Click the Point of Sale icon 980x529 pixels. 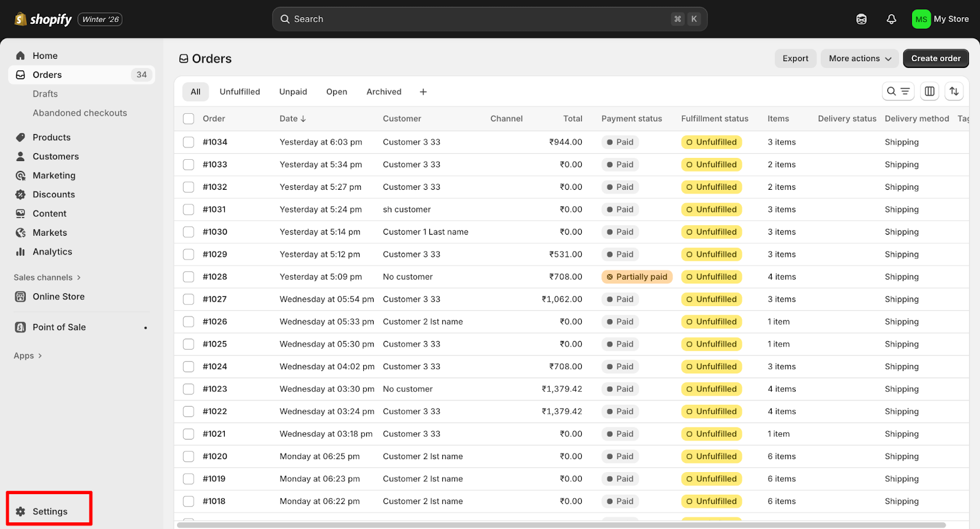click(x=20, y=327)
